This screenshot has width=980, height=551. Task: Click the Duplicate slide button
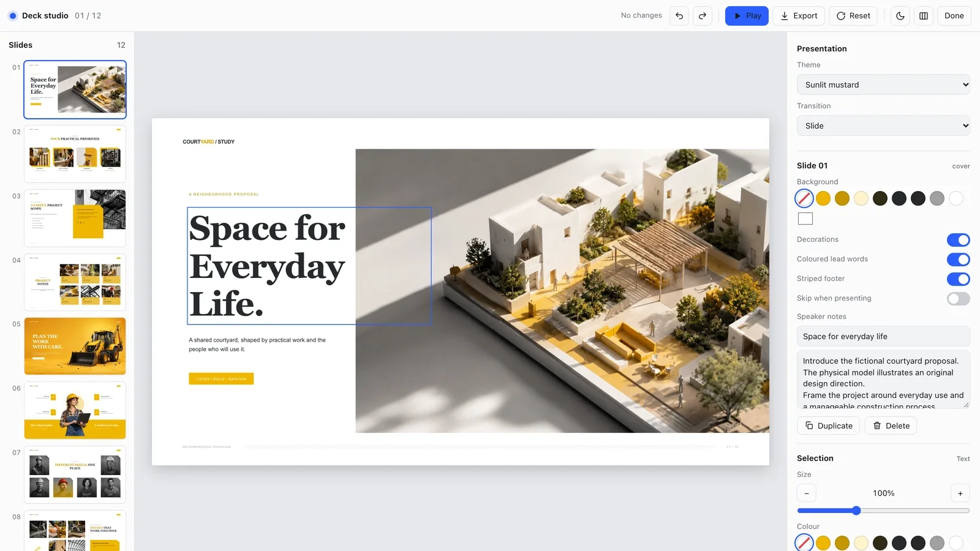coord(829,425)
